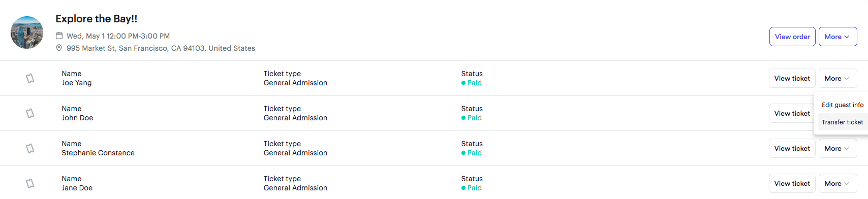This screenshot has width=868, height=199.
Task: Open More dropdown for Stephanie Constance's ticket
Action: point(838,148)
